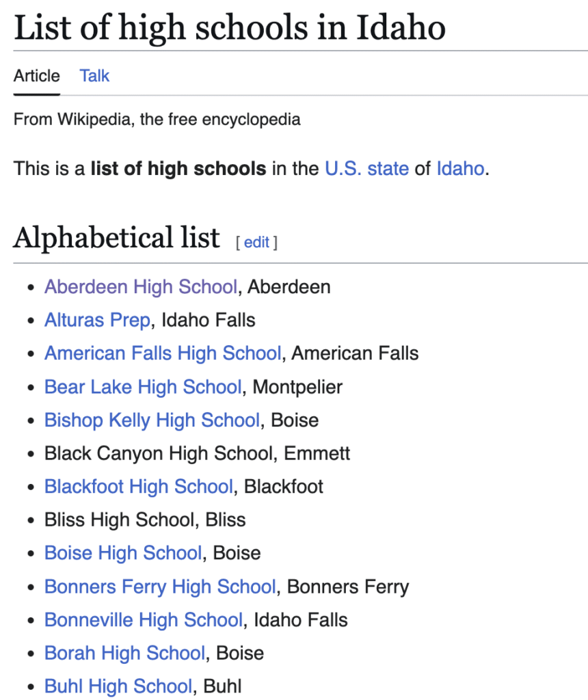Open the Alturas Prep link
Screen dimensions: 588x700
point(97,320)
